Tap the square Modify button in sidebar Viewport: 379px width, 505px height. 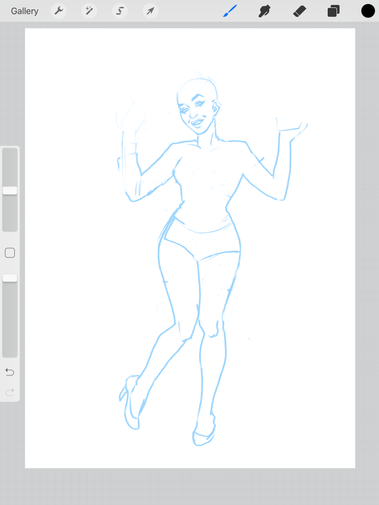(10, 253)
